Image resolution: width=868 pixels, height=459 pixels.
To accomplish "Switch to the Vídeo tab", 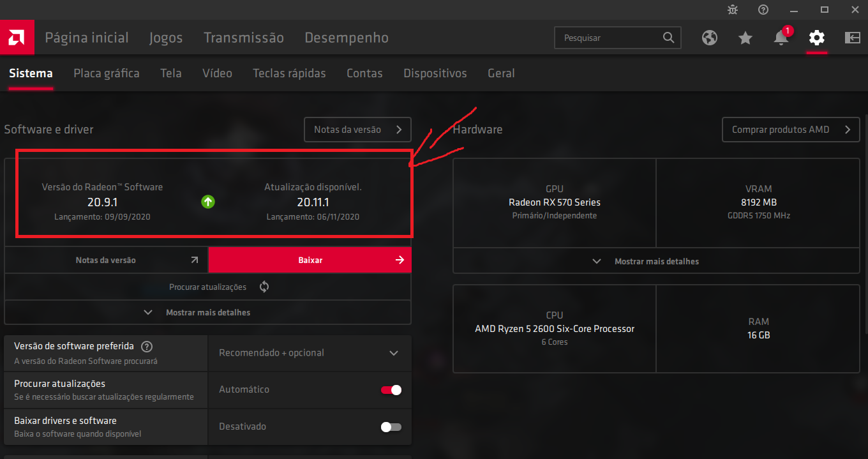I will 217,73.
